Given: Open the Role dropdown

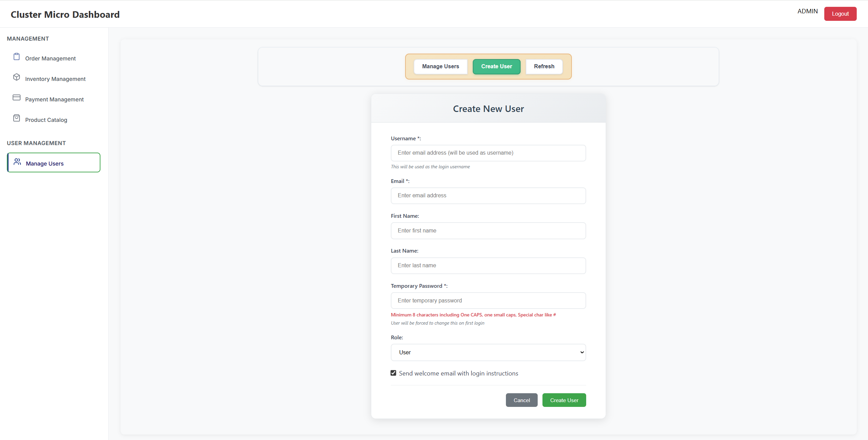Looking at the screenshot, I should pos(488,352).
